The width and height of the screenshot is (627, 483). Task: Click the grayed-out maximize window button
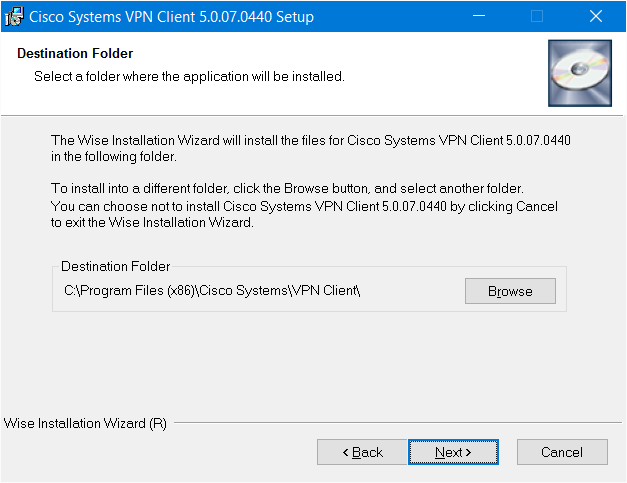coord(537,16)
